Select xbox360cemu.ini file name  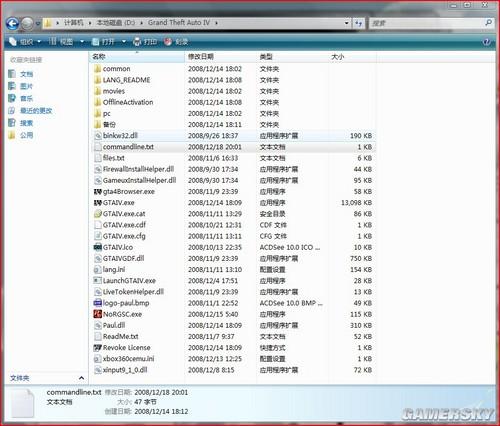tap(128, 359)
